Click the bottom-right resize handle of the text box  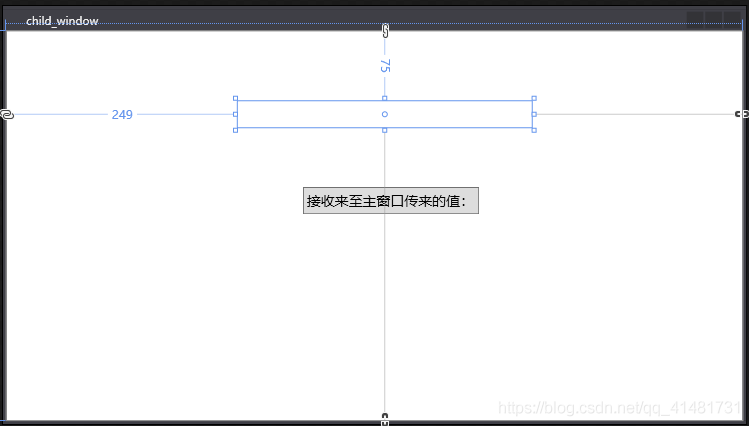point(534,130)
